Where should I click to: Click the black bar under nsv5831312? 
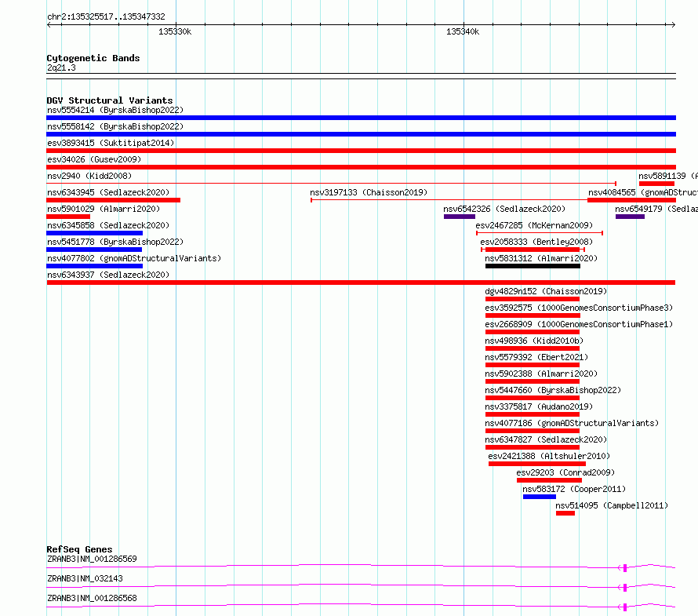[x=533, y=266]
